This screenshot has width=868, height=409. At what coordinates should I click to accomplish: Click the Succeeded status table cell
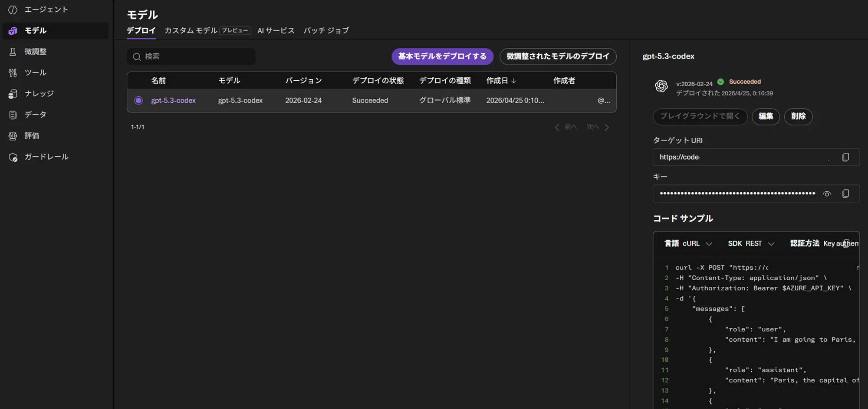click(370, 101)
